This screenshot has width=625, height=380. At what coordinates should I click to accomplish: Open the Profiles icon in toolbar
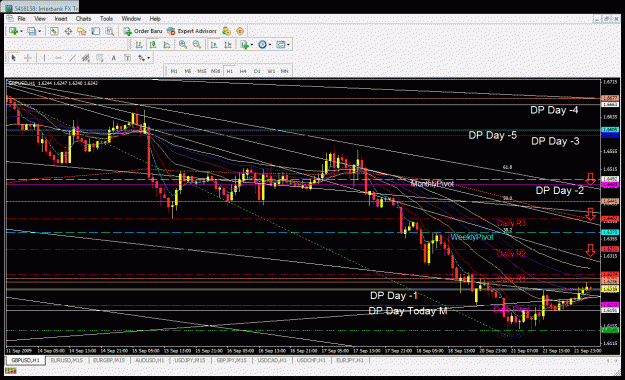(x=31, y=31)
